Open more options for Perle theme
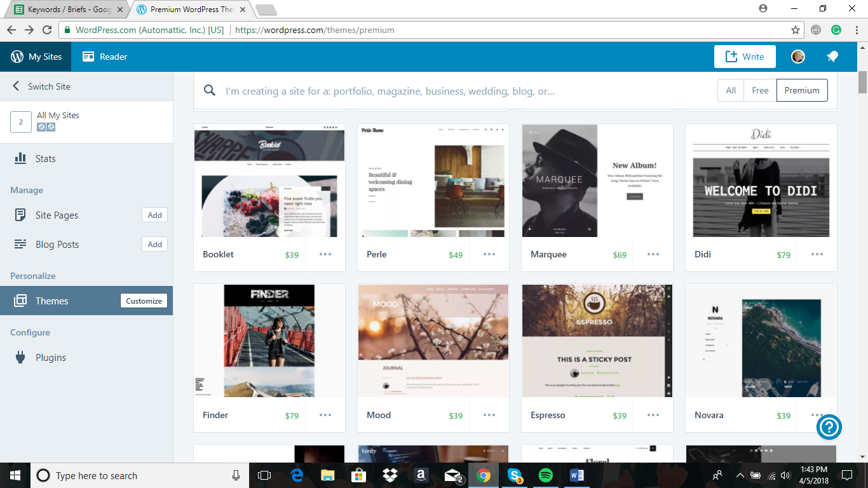868x488 pixels. click(x=489, y=254)
